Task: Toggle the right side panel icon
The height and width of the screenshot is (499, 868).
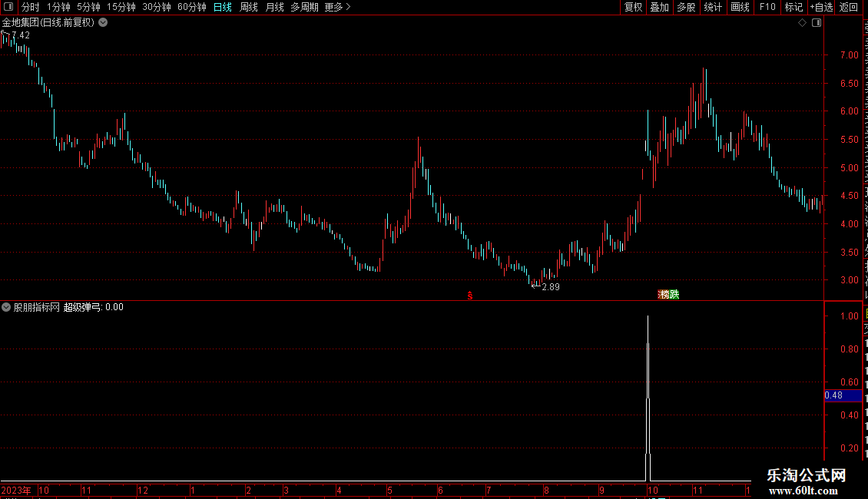Action: (x=817, y=23)
